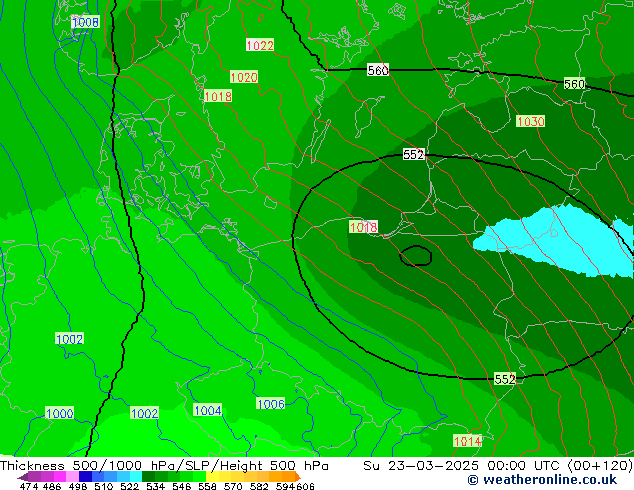Select the dark blue legend swatch above 498
The height and width of the screenshot is (490, 634).
85,476
